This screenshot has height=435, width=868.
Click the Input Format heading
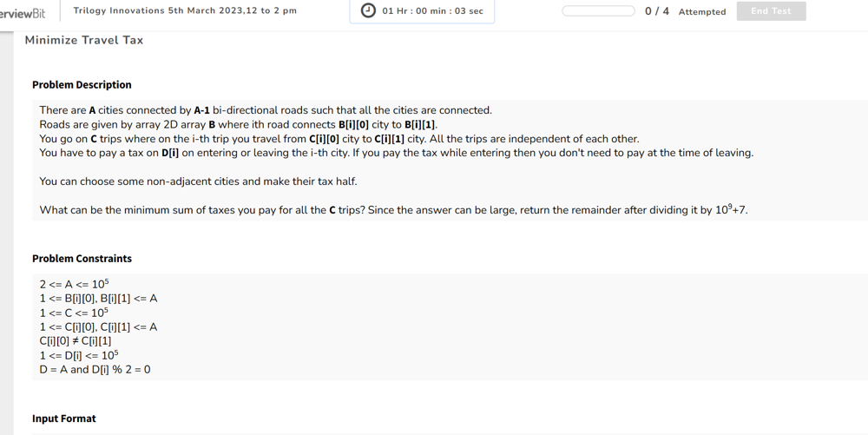point(64,419)
